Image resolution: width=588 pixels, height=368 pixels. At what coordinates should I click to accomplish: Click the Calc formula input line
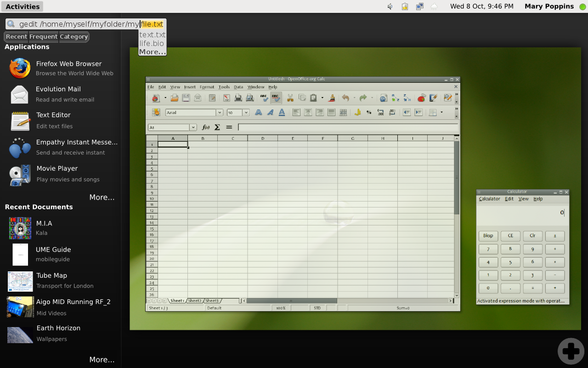(348, 127)
